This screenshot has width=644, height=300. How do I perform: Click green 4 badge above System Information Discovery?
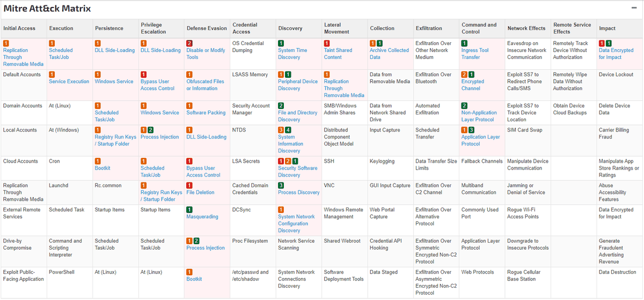point(288,130)
